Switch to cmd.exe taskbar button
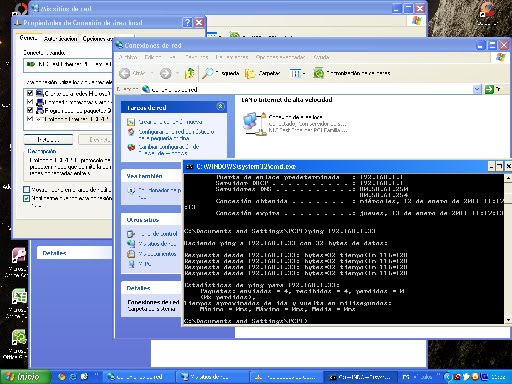Viewport: 512px width, 384px height. point(360,377)
